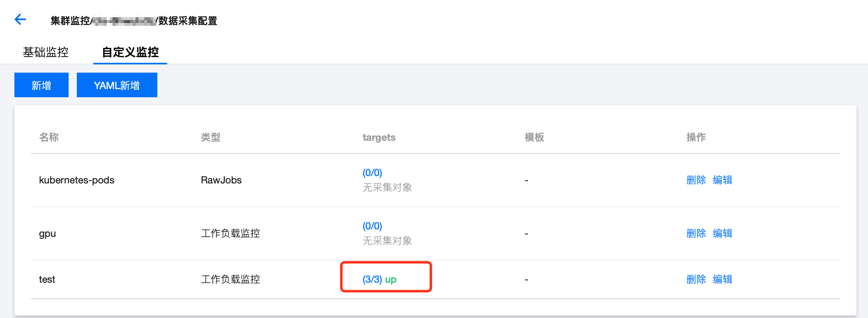This screenshot has width=868, height=318.
Task: Open the (0/0) targets link for gpu
Action: pos(372,226)
